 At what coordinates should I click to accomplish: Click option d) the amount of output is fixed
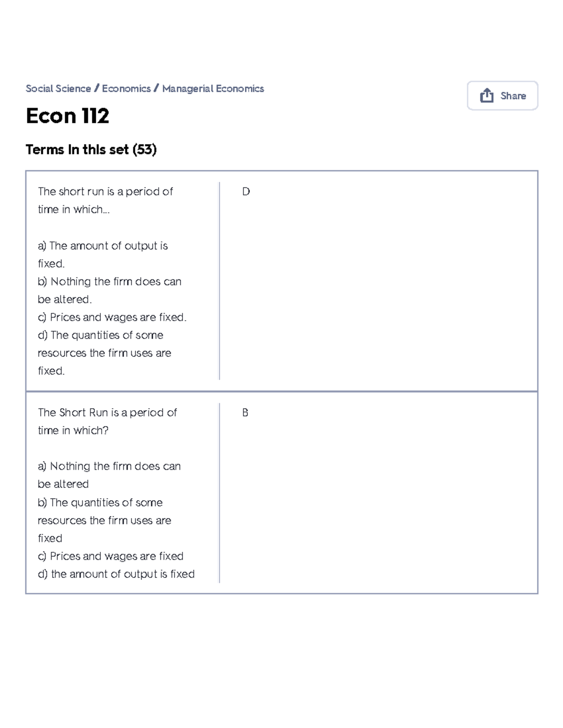click(116, 574)
